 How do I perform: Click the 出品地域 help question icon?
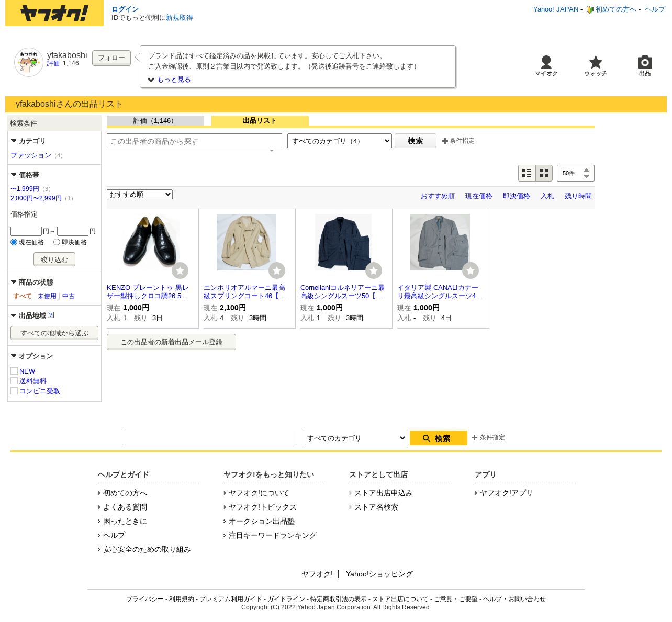pyautogui.click(x=51, y=315)
